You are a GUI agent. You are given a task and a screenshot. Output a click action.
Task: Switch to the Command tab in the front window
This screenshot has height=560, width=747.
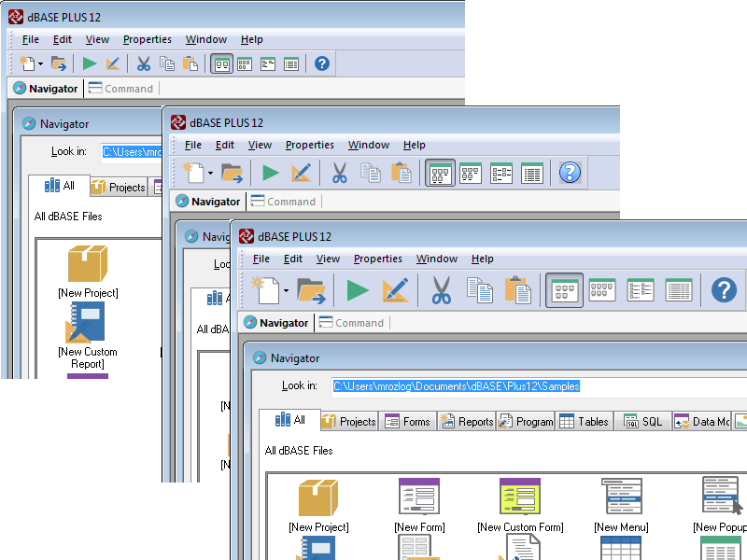point(351,323)
